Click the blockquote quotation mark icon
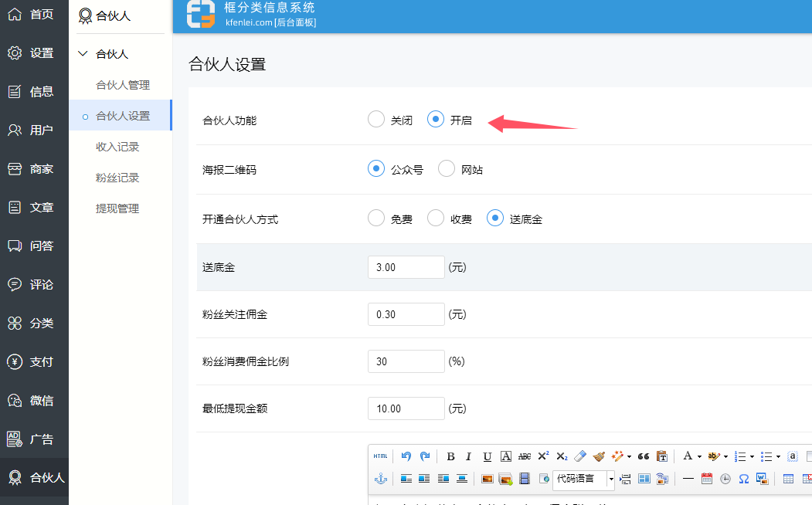The width and height of the screenshot is (812, 505). (643, 456)
